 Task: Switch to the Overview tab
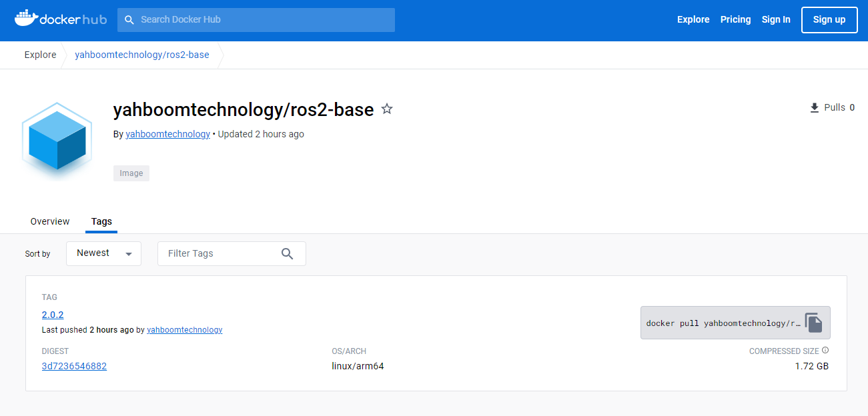click(50, 221)
